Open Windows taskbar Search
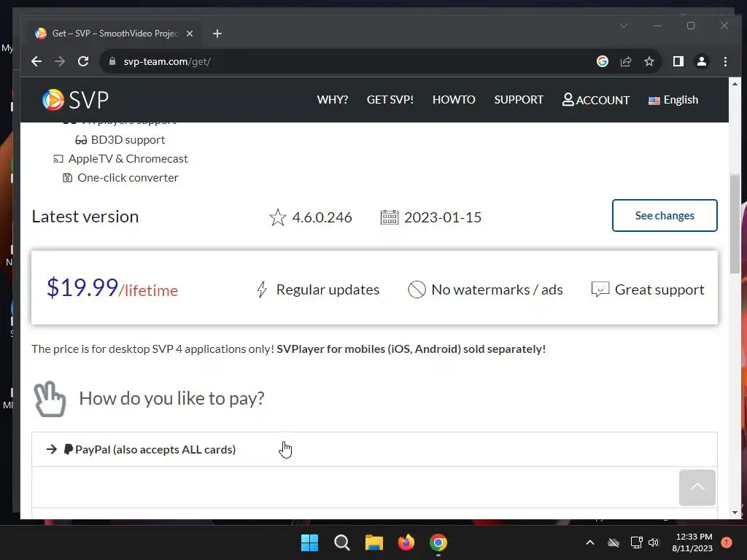The height and width of the screenshot is (560, 747). [x=342, y=542]
